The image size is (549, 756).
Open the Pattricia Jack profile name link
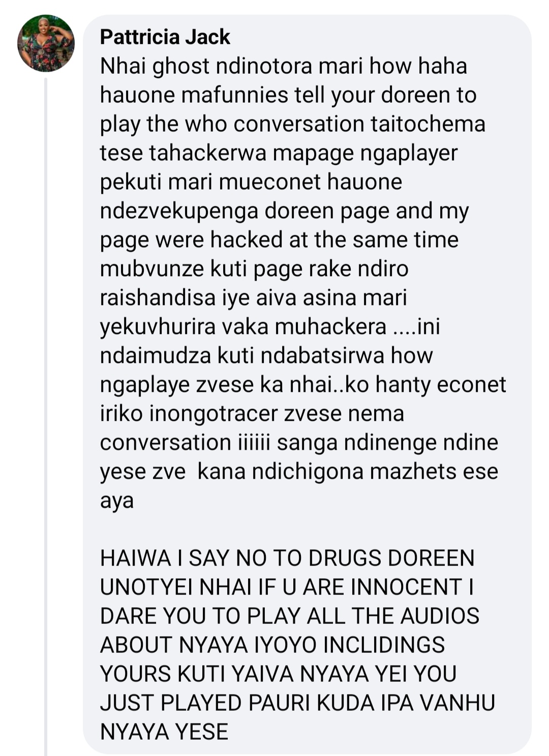click(165, 37)
